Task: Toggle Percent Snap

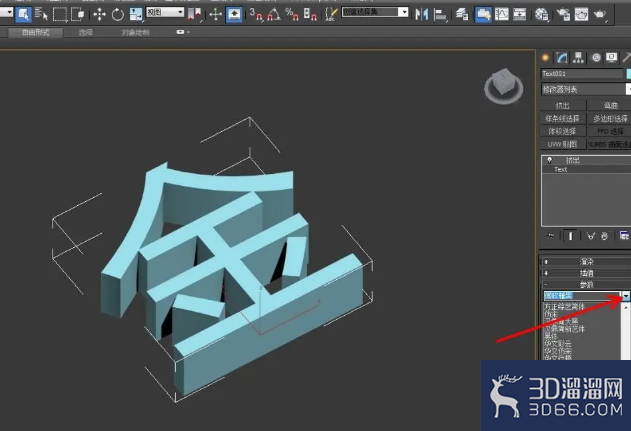Action: tap(292, 15)
